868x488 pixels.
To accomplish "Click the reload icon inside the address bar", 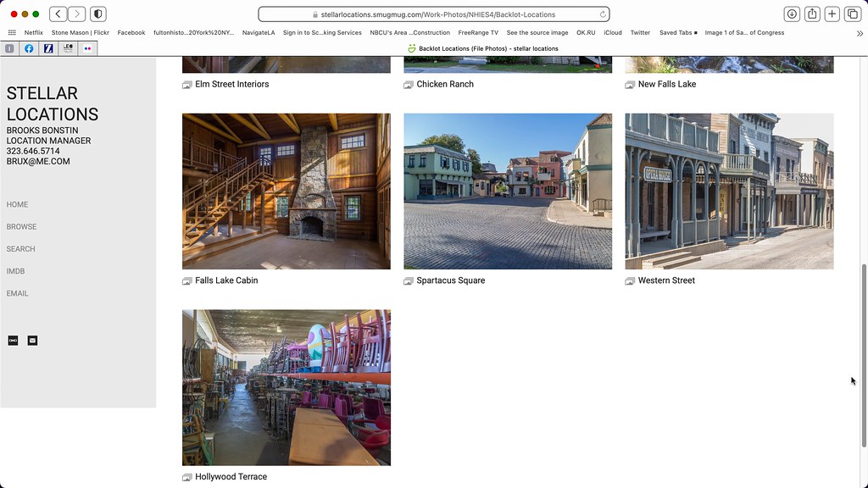I will coord(603,14).
